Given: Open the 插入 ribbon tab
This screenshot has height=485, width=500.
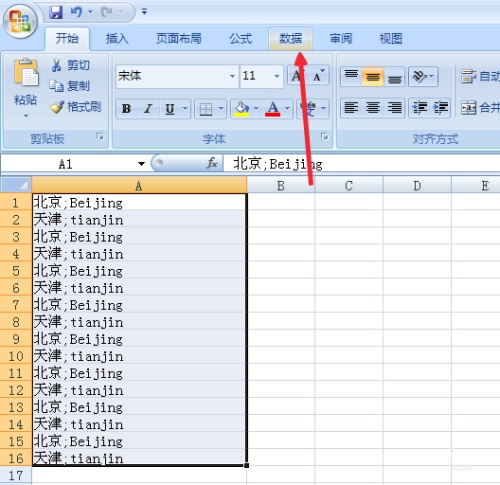Looking at the screenshot, I should 117,39.
